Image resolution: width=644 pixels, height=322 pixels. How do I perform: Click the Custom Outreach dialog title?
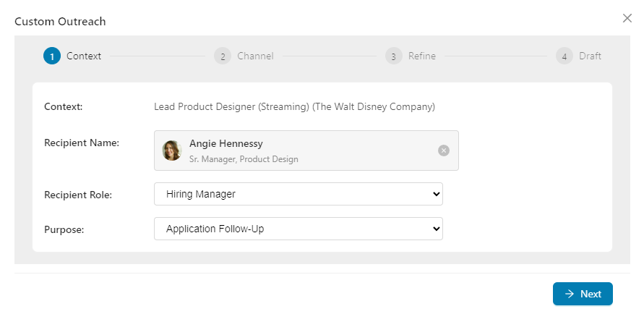61,21
